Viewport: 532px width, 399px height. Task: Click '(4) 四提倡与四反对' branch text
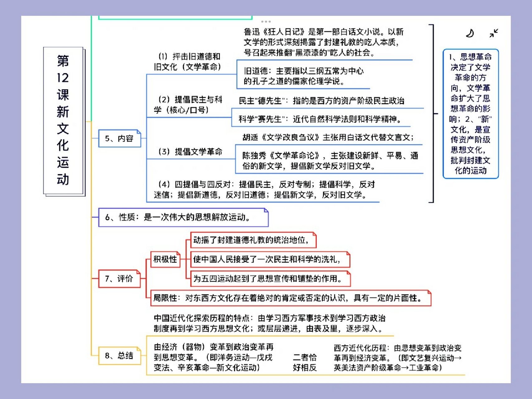264,190
